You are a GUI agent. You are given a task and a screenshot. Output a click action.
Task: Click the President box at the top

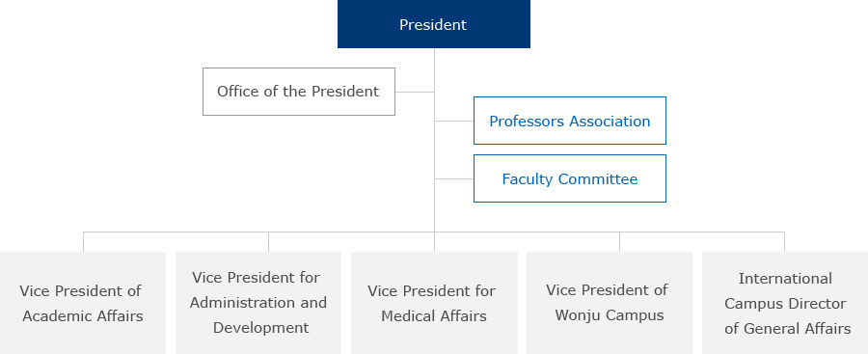coord(433,24)
